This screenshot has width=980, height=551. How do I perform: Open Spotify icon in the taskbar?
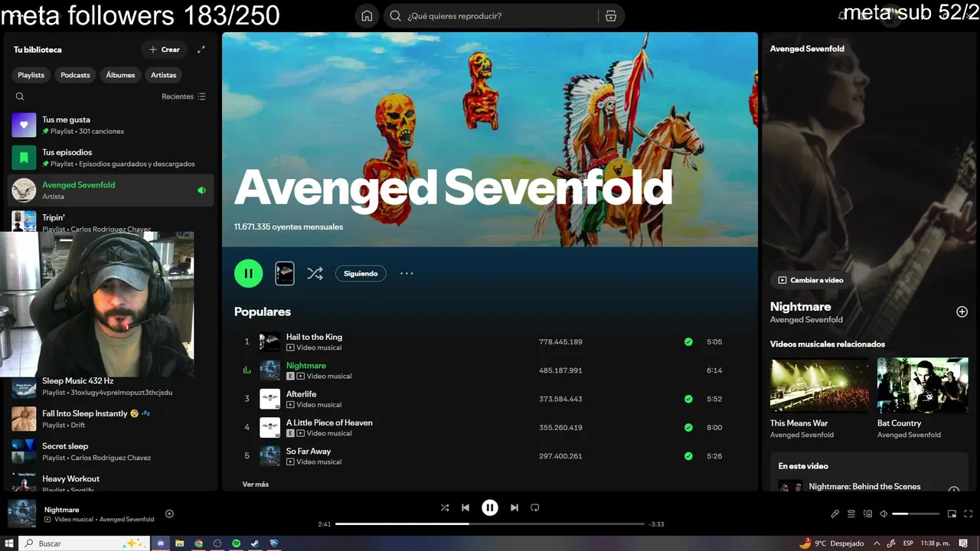[236, 543]
